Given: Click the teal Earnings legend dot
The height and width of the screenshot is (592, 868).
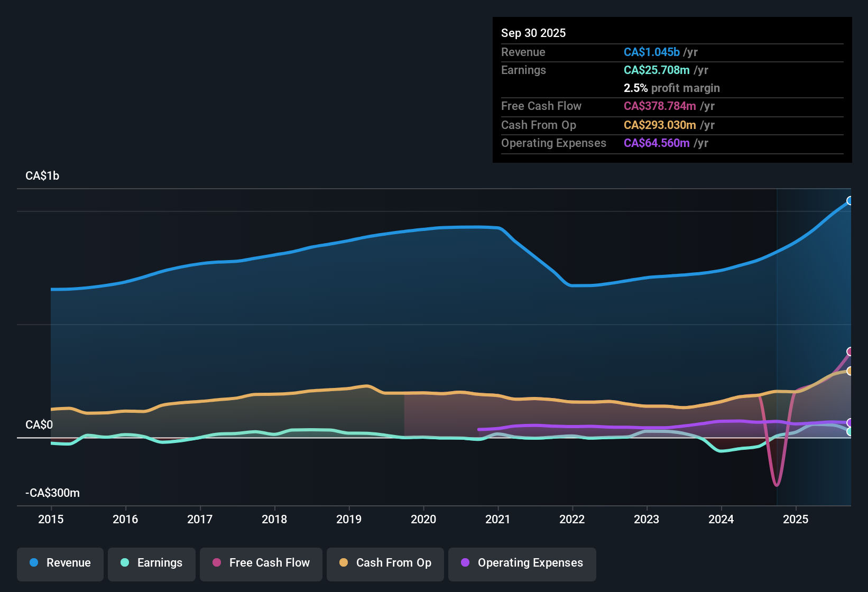Looking at the screenshot, I should click(x=125, y=563).
